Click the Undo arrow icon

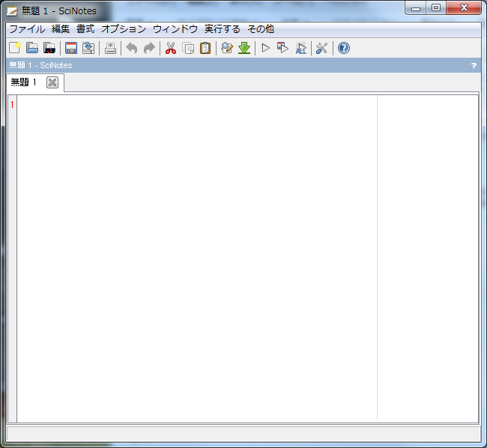tap(132, 48)
